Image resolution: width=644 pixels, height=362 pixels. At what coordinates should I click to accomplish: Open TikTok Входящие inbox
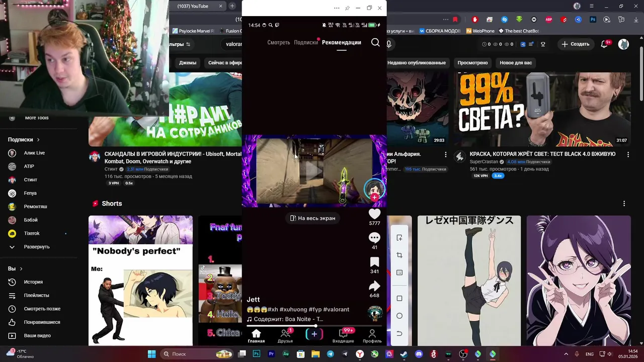[x=343, y=336]
